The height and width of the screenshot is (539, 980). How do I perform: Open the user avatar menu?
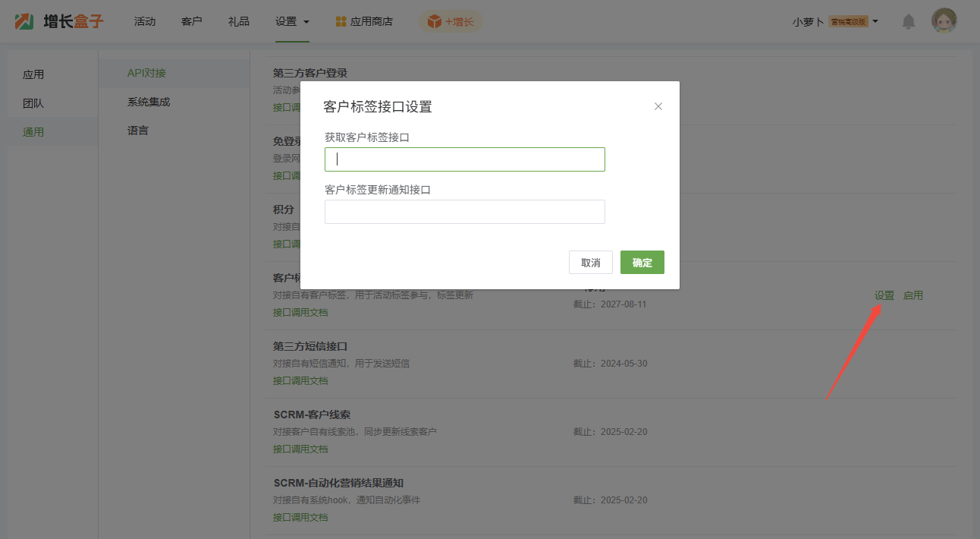pyautogui.click(x=944, y=20)
